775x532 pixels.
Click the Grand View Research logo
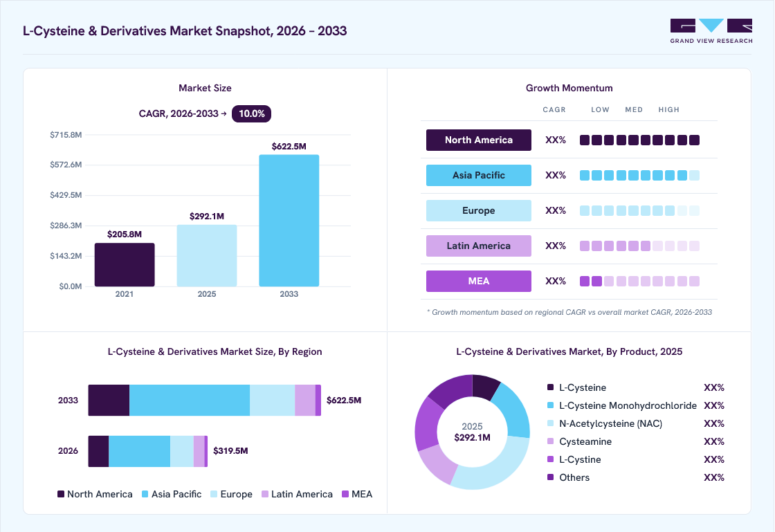[711, 31]
